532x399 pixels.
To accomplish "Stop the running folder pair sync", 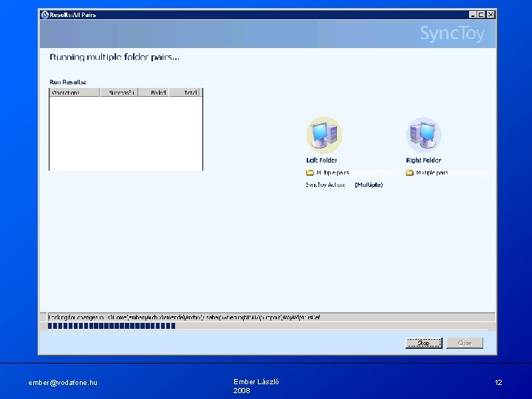I will click(x=424, y=343).
